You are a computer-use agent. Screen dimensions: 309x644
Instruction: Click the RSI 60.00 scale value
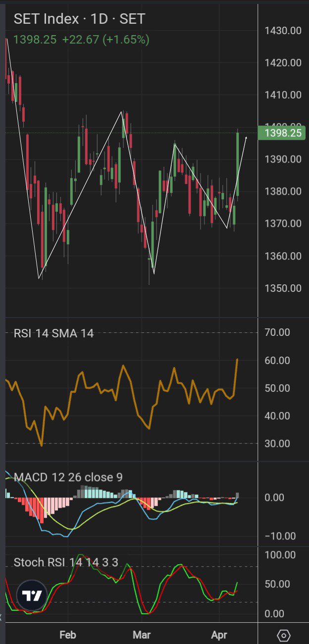277,361
